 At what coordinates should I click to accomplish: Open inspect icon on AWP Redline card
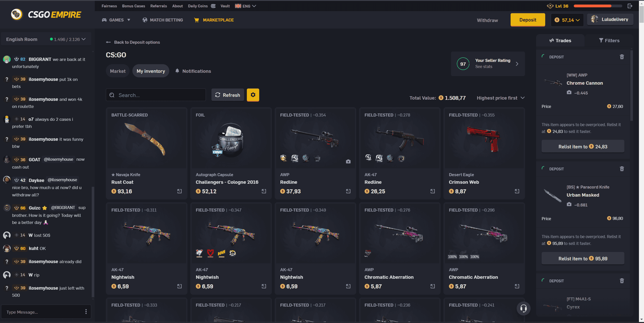click(348, 191)
